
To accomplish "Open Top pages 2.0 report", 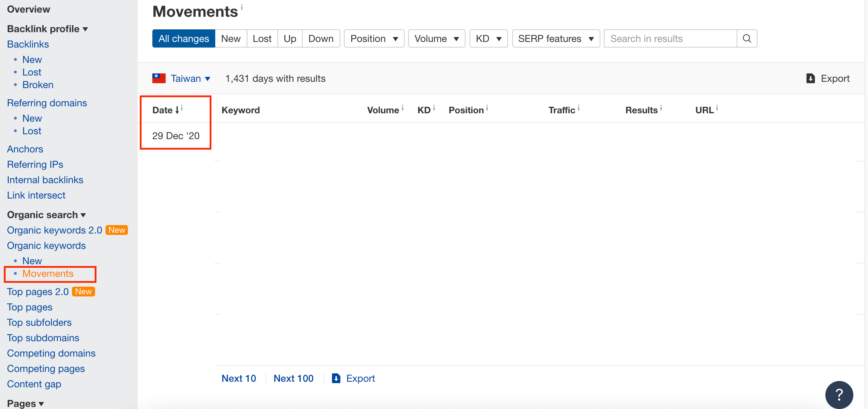I will click(x=38, y=292).
